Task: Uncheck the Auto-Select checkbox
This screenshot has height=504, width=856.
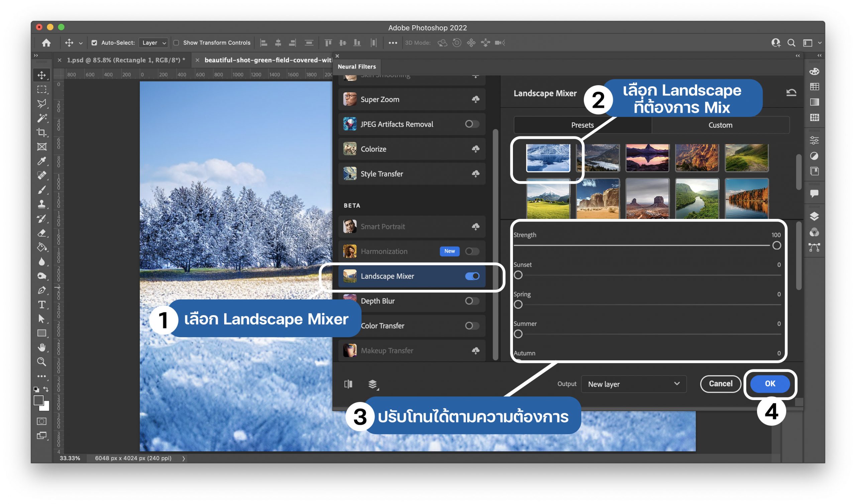Action: pyautogui.click(x=94, y=43)
